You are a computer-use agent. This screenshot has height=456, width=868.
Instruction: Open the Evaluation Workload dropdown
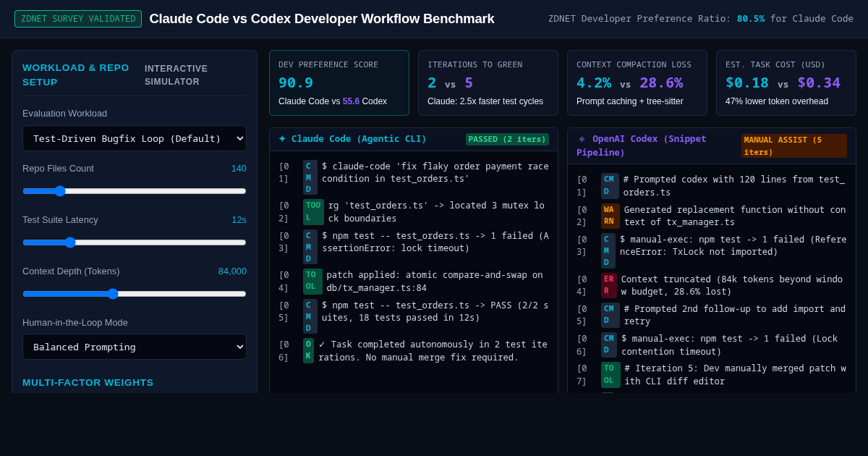[135, 138]
